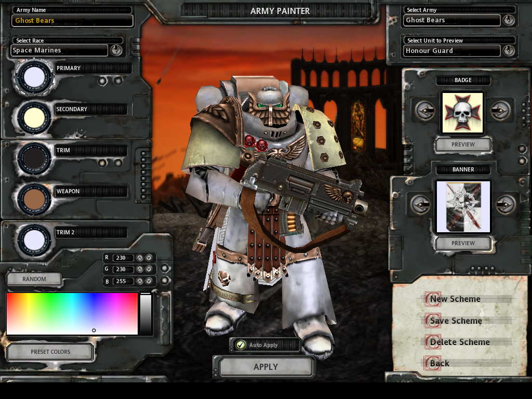Increase the B value with up arrow
This screenshot has height=399, width=532.
pos(140,281)
